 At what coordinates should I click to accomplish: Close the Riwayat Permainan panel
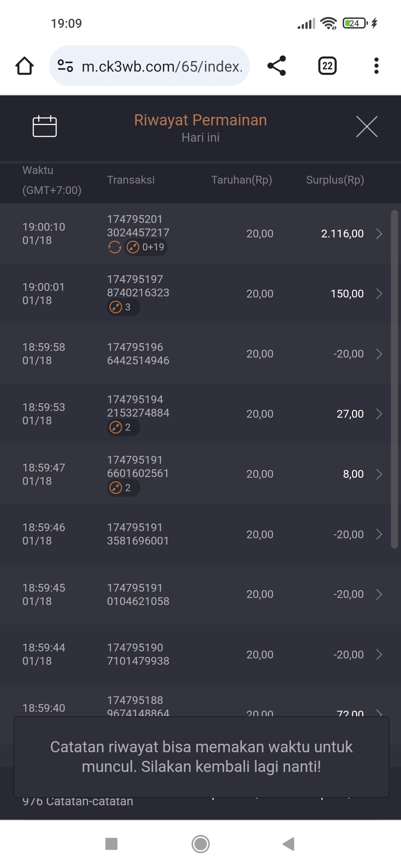[x=366, y=126]
